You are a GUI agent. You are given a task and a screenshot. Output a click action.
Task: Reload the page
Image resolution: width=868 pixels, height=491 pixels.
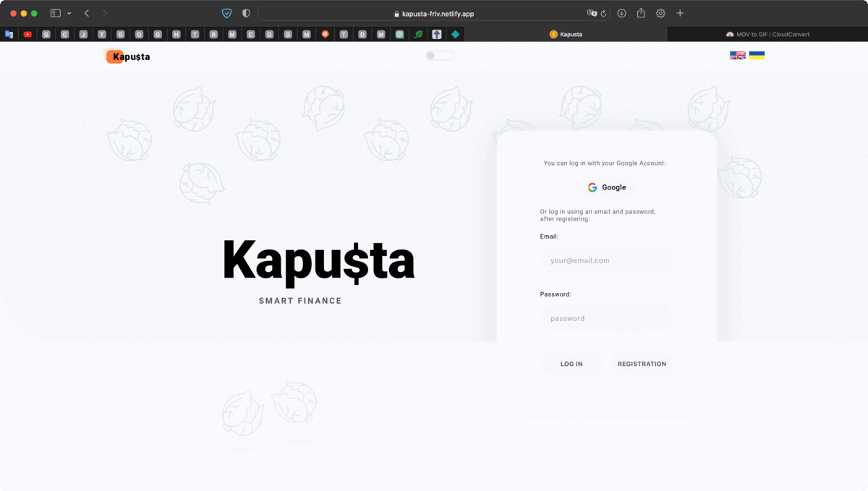[x=603, y=13]
